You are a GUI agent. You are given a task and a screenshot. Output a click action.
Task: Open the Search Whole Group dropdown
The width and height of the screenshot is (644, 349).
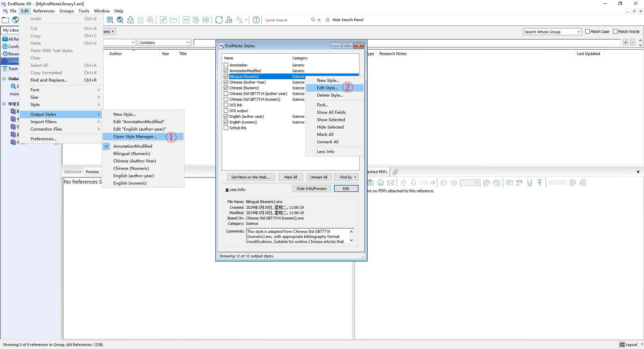pos(552,32)
